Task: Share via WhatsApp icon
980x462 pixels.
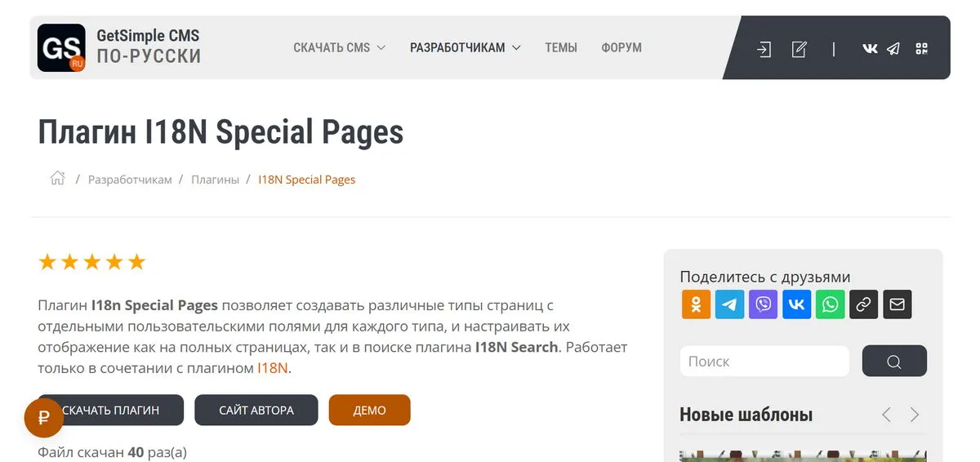Action: [830, 304]
